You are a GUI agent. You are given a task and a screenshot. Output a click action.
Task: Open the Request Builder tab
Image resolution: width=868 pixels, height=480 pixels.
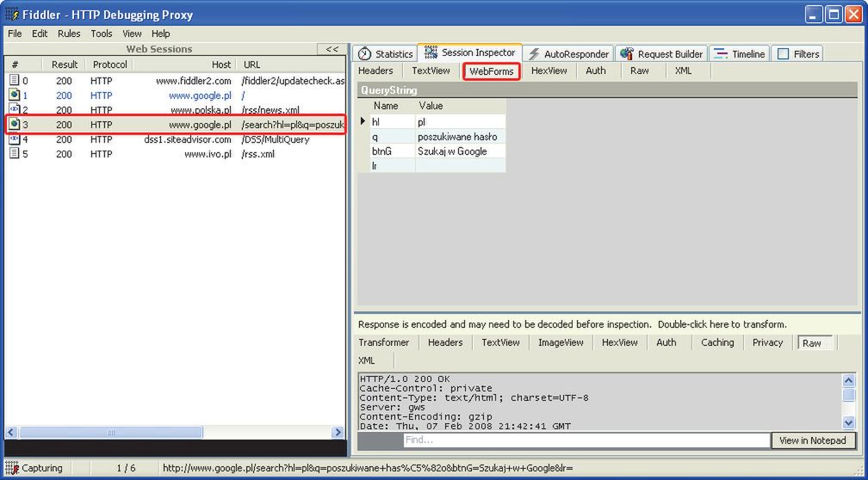point(661,53)
